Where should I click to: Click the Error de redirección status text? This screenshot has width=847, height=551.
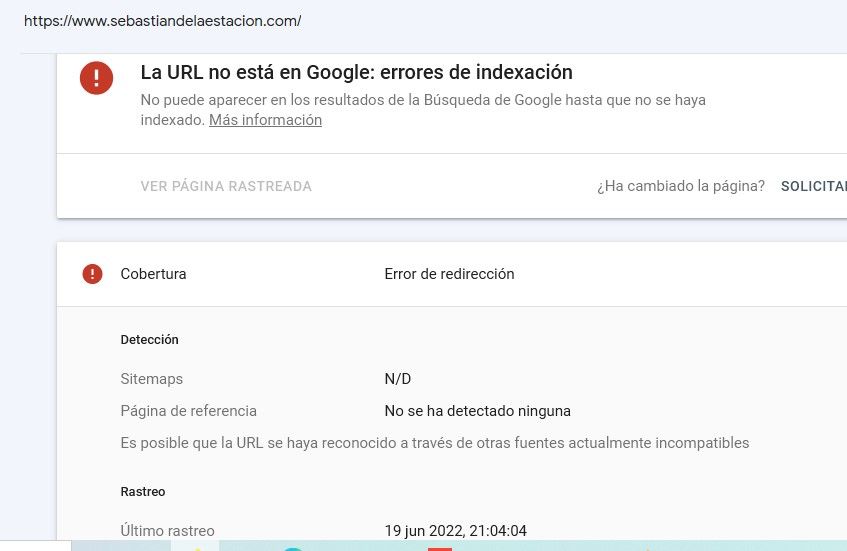tap(449, 274)
